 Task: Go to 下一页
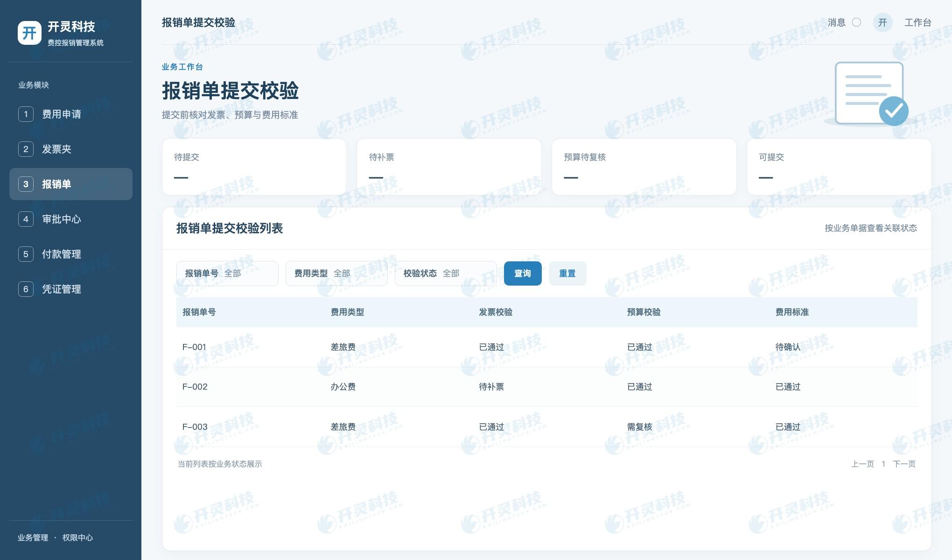tap(904, 464)
